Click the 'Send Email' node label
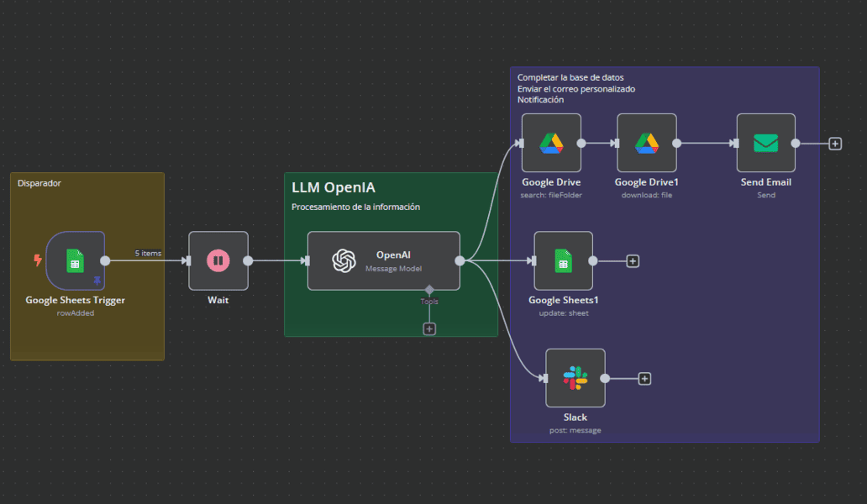The image size is (867, 504). pos(766,181)
